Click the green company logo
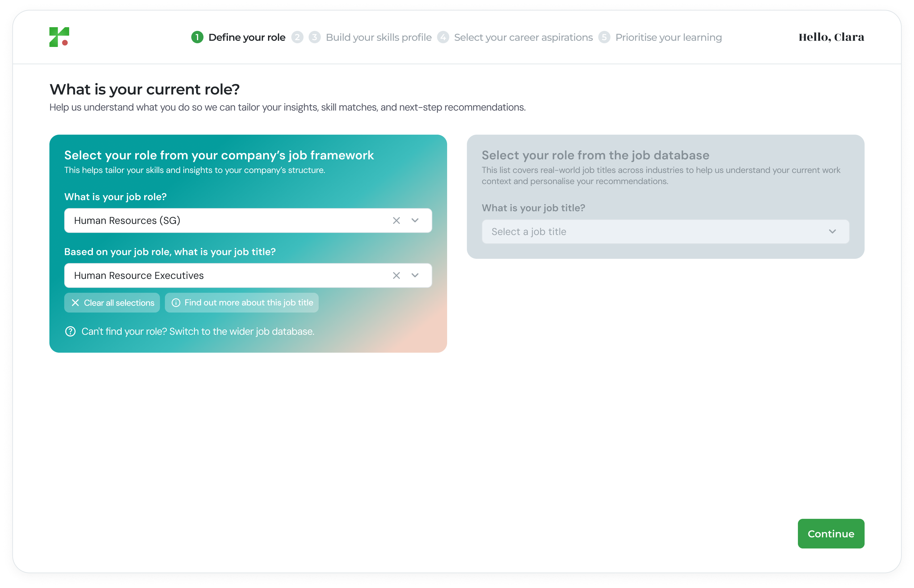Screen dimensions: 914x588 coord(59,37)
